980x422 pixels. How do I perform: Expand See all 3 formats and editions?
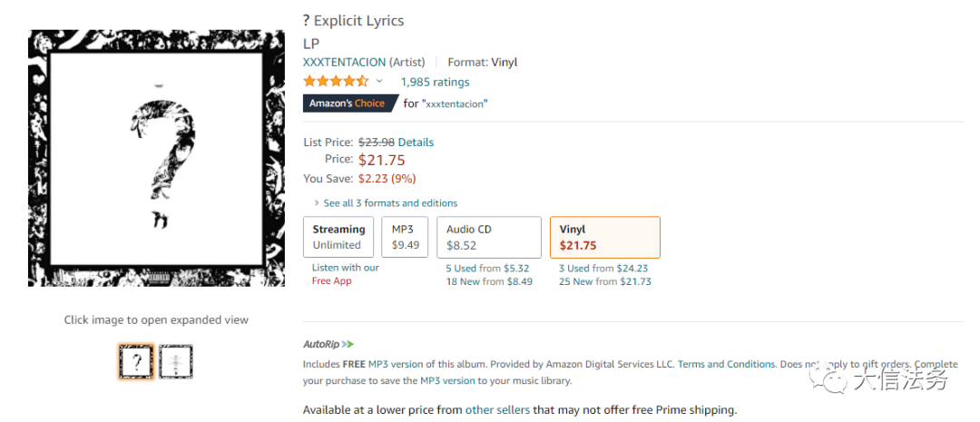[x=390, y=203]
